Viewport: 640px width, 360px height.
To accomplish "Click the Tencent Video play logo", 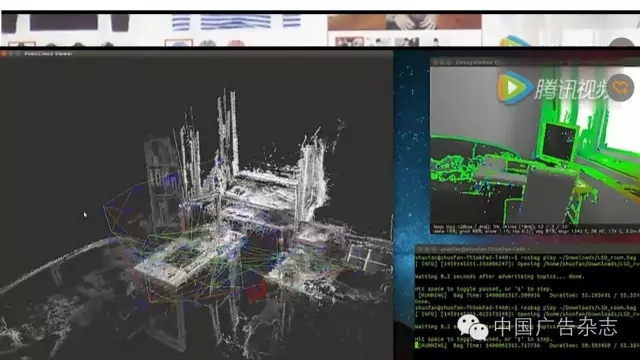I will 514,87.
